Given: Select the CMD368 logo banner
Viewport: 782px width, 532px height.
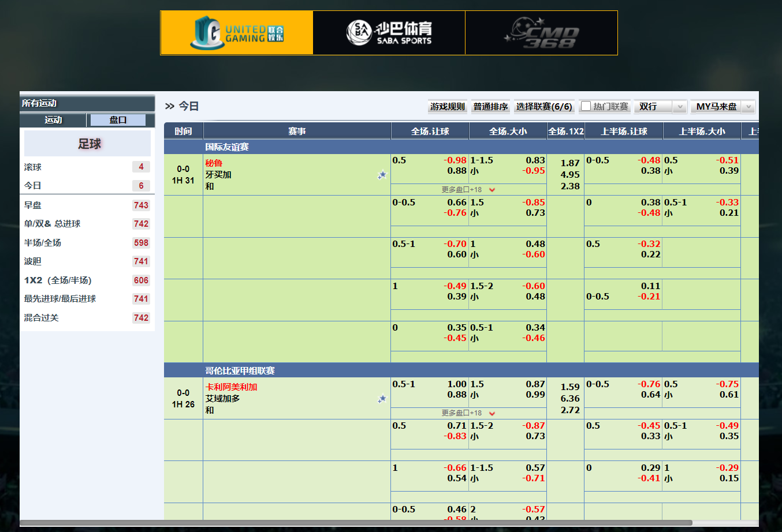Looking at the screenshot, I should 541,33.
